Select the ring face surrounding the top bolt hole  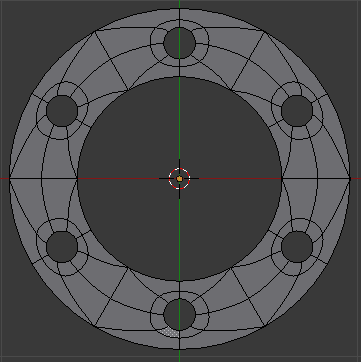coord(179,62)
